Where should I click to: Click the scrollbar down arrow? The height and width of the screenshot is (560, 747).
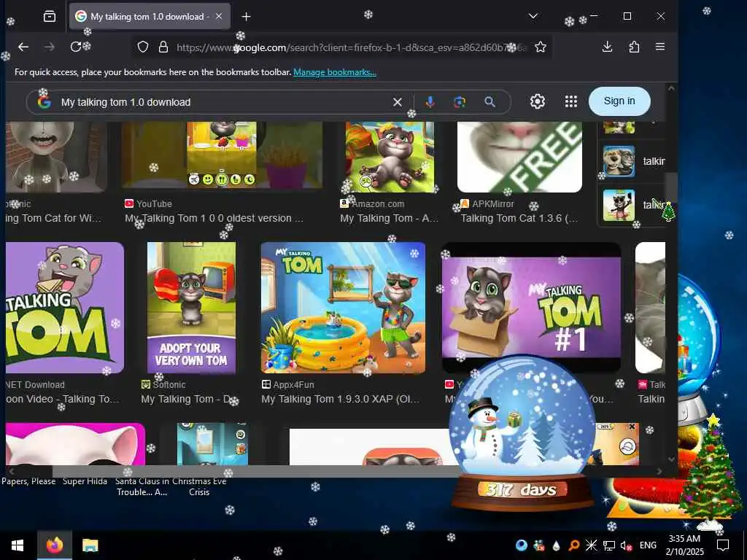(671, 459)
